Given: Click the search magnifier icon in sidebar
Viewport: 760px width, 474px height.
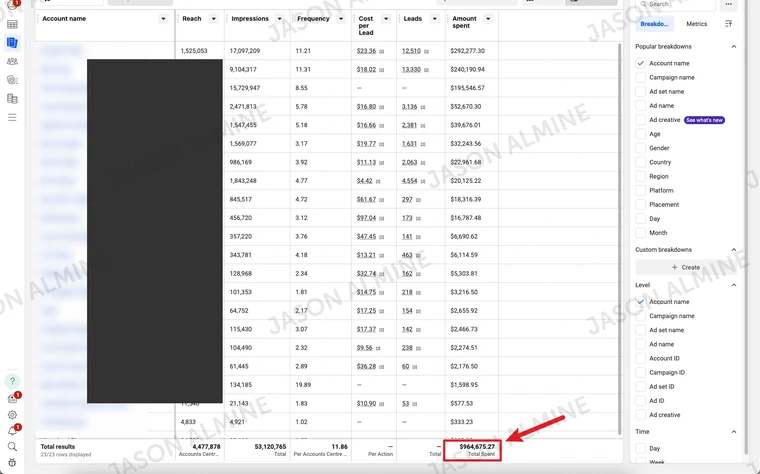Looking at the screenshot, I should 12,446.
